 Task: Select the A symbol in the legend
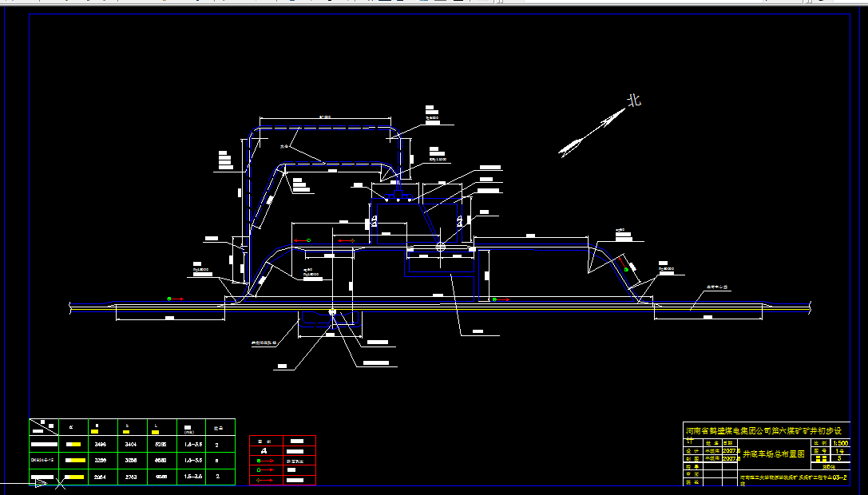point(264,451)
